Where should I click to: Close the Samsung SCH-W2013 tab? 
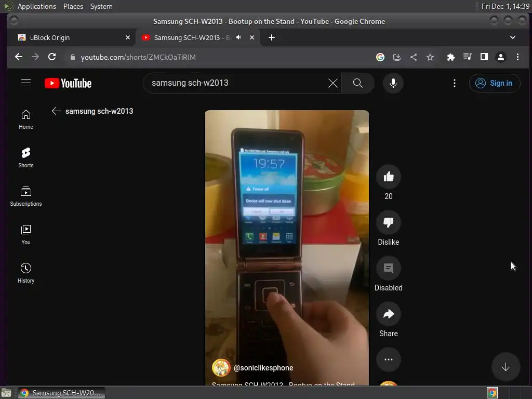[252, 37]
